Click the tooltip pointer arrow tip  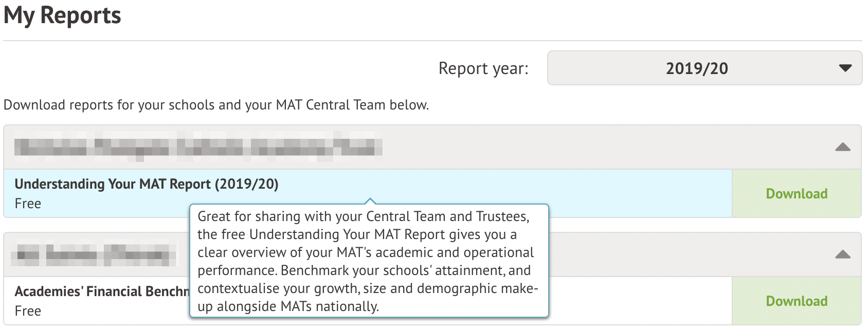[370, 200]
